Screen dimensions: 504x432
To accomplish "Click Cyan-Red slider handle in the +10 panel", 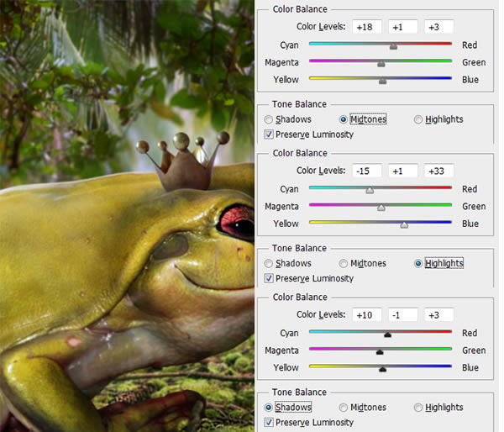I will 387,335.
